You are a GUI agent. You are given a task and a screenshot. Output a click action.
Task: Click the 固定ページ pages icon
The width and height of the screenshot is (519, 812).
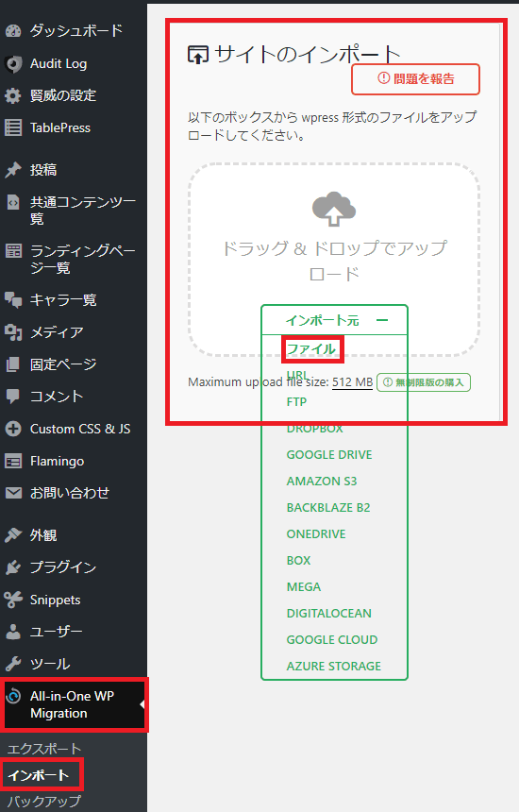(13, 364)
